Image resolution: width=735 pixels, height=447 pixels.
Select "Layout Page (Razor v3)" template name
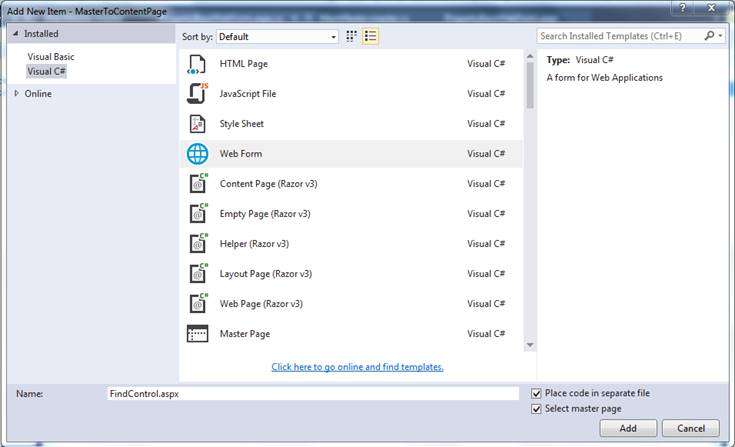(266, 274)
